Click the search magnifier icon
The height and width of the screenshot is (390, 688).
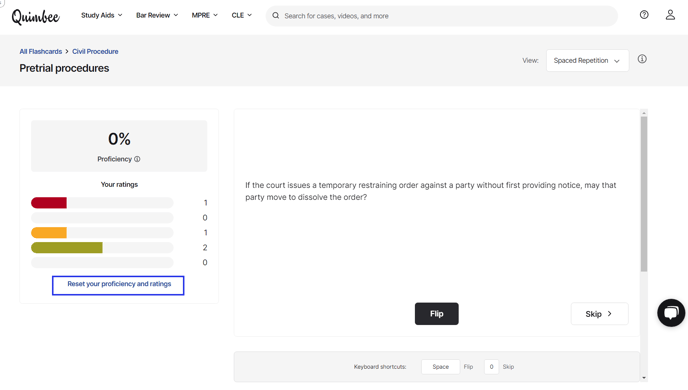[x=276, y=16]
